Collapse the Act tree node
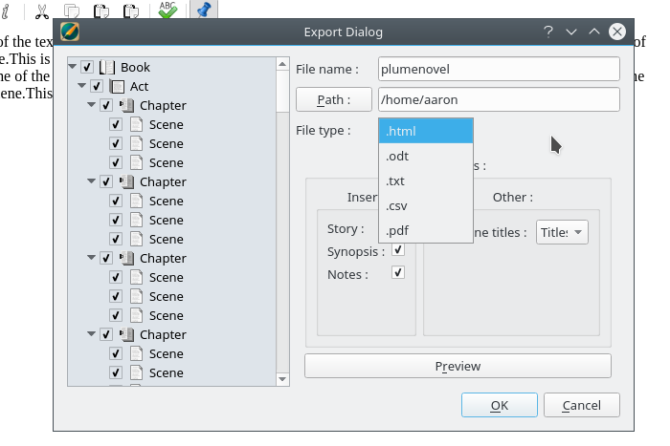Screen dimensions: 670x446 [x=82, y=86]
